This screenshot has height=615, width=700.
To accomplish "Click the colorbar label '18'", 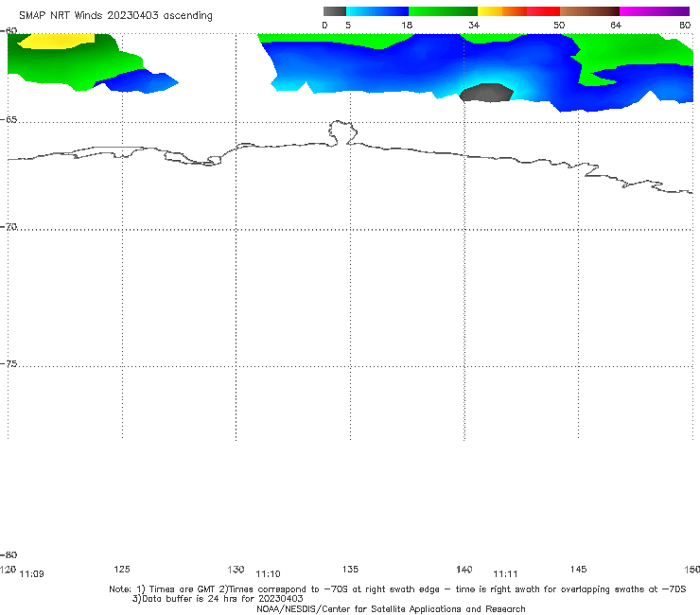I will [406, 25].
